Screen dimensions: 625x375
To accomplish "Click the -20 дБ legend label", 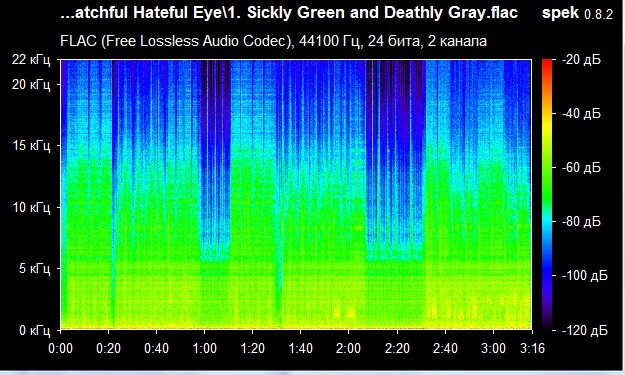I will pyautogui.click(x=581, y=60).
